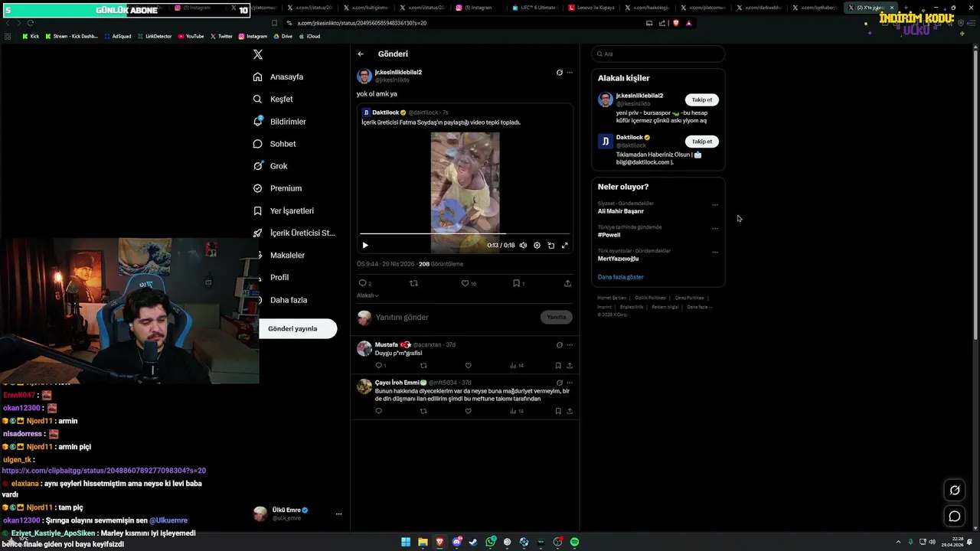Click the X logo in sidebar

(x=258, y=54)
